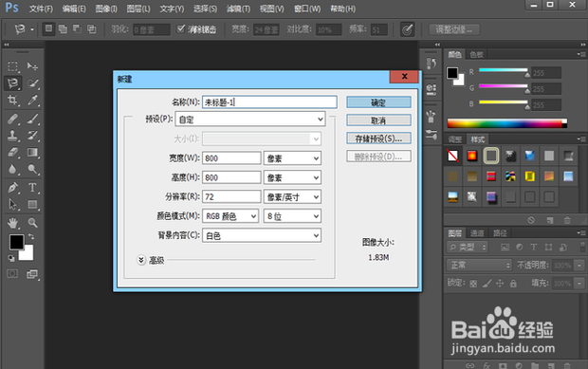Image resolution: width=588 pixels, height=369 pixels.
Task: Select the Rectangular Marquee tool
Action: tap(12, 66)
